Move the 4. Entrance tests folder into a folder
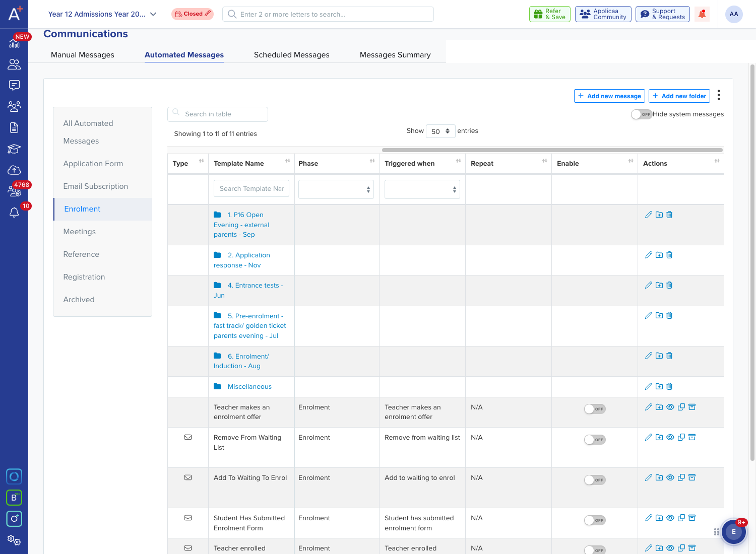The image size is (756, 554). [659, 285]
